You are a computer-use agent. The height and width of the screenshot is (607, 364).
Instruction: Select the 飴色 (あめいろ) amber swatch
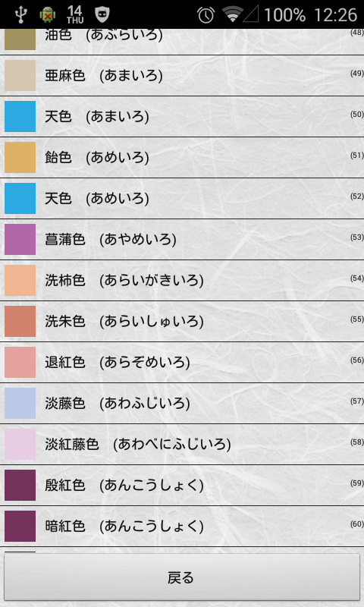(20, 157)
